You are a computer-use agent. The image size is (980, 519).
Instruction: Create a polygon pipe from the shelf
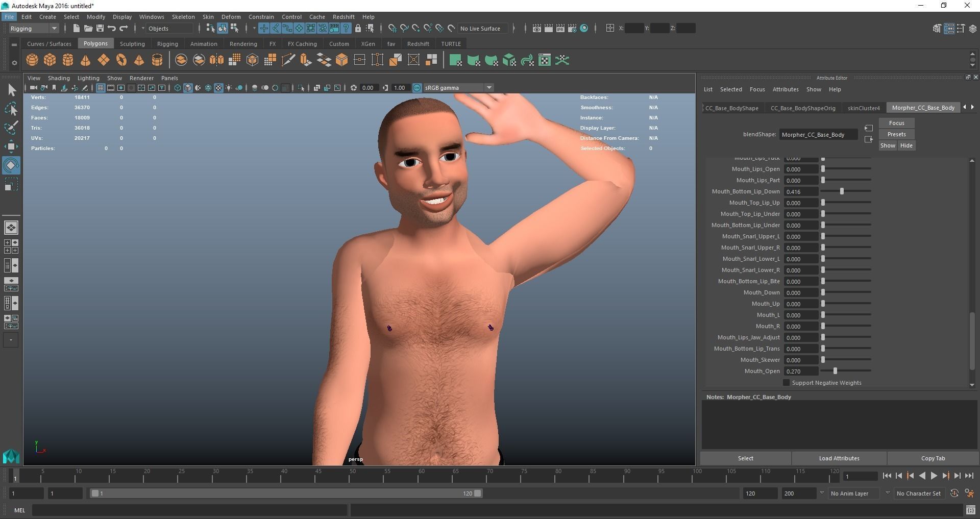157,60
